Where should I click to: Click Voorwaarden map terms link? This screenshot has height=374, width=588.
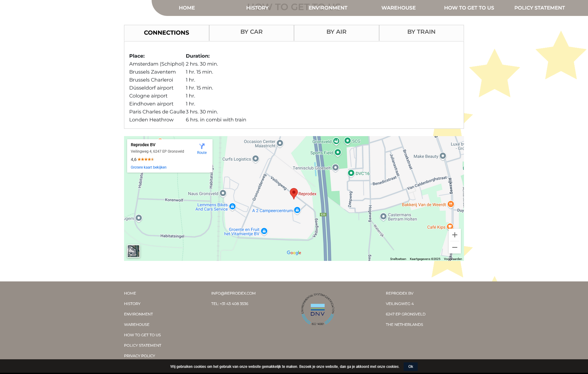(x=453, y=259)
